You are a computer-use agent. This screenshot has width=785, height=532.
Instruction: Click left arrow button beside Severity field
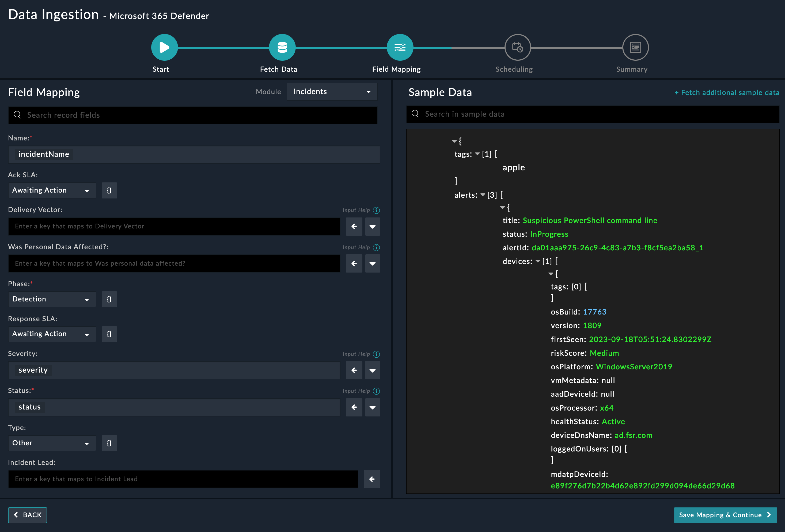(x=354, y=370)
